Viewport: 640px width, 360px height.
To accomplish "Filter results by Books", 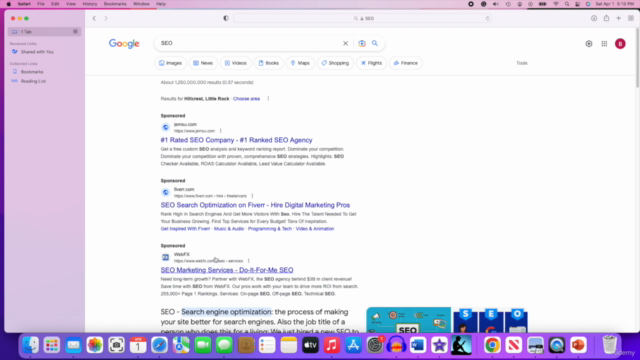I will pos(269,63).
